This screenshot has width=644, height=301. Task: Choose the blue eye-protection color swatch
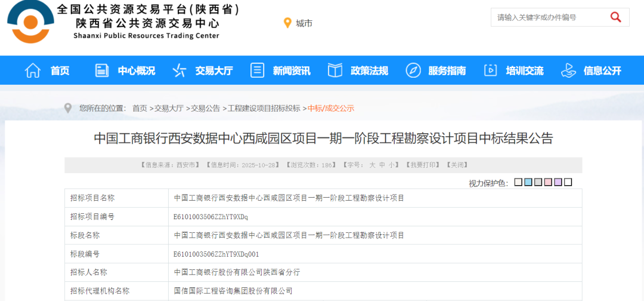pos(528,182)
